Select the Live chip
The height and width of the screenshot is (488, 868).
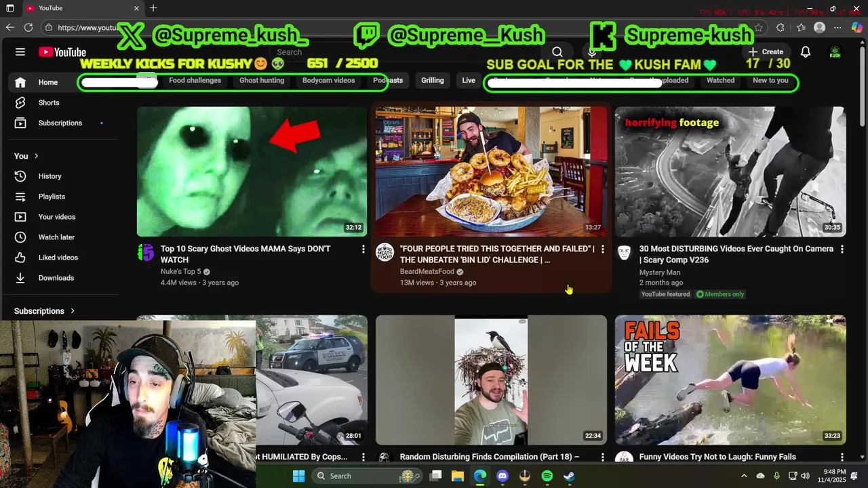tap(469, 81)
